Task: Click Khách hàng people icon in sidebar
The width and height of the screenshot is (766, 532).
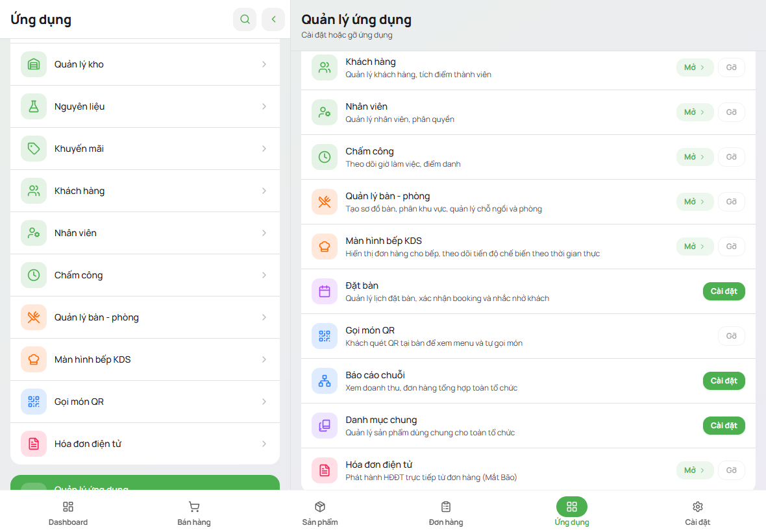Action: click(34, 191)
